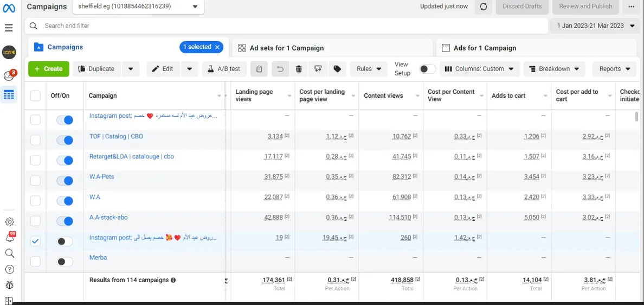
Task: Click the info icon beside Results from 114 campaigns
Action: click(x=173, y=281)
